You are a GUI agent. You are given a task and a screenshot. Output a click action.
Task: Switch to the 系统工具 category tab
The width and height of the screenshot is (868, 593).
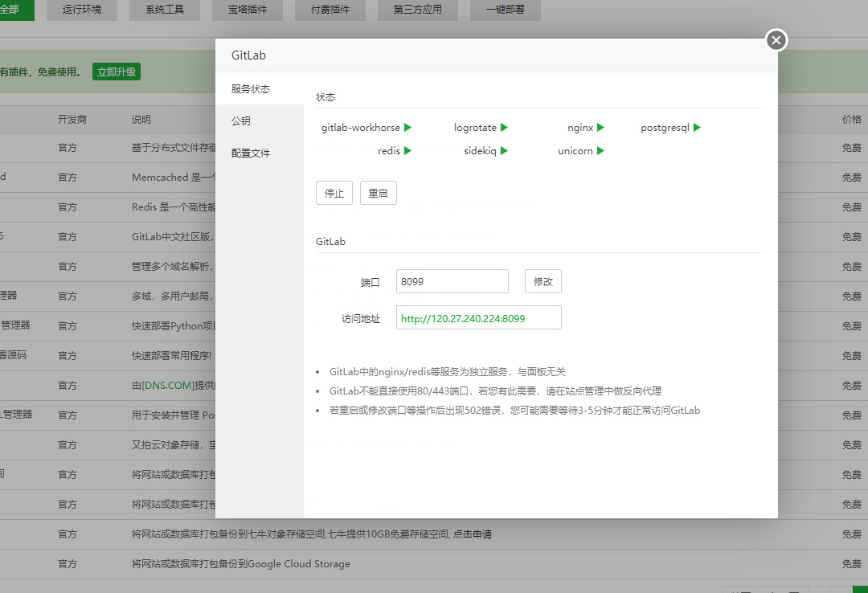click(165, 10)
